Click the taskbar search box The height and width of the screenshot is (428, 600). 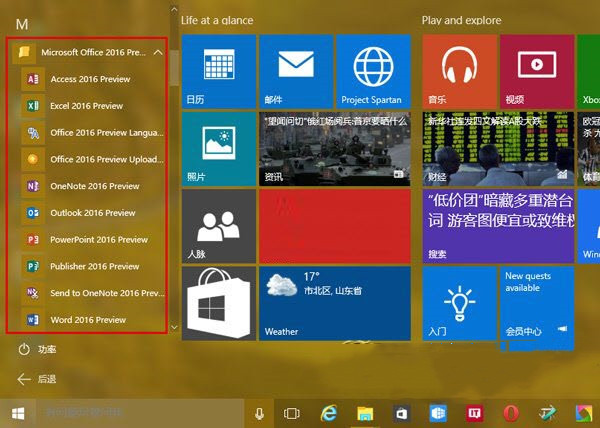pyautogui.click(x=140, y=413)
